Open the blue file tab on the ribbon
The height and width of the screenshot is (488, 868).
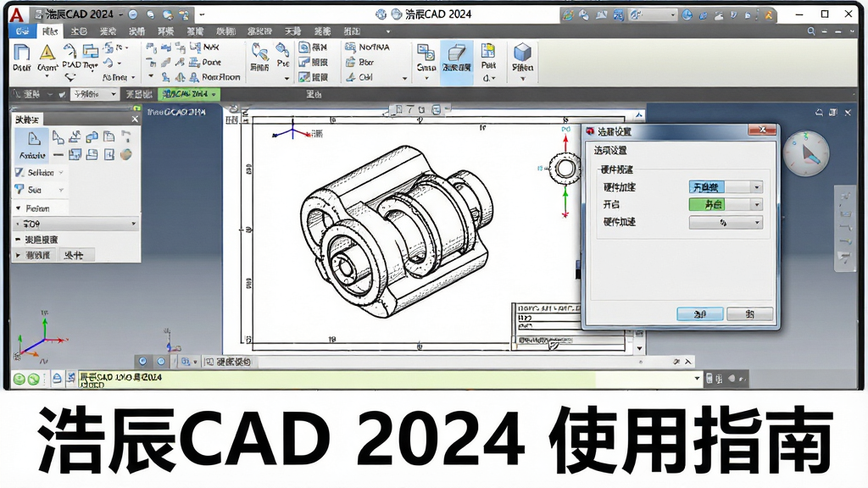pos(23,31)
